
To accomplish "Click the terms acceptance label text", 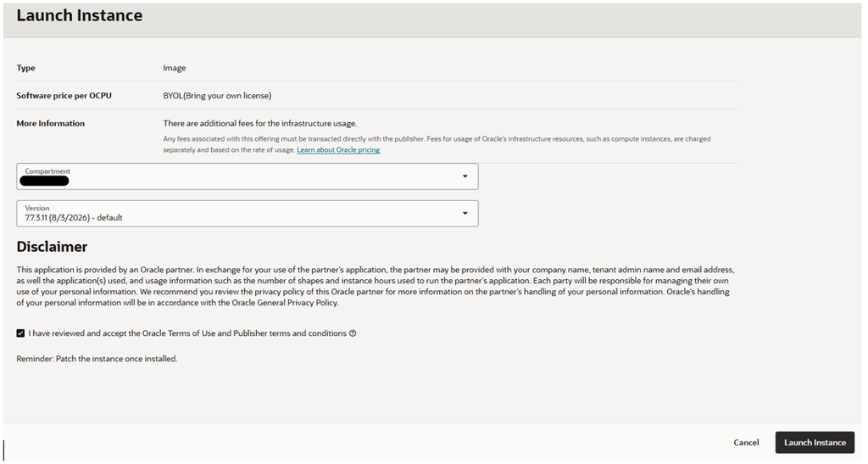I will tap(187, 333).
